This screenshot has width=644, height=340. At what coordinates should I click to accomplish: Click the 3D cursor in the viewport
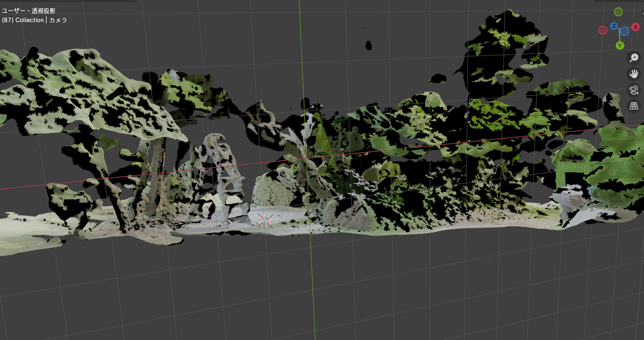(x=265, y=221)
